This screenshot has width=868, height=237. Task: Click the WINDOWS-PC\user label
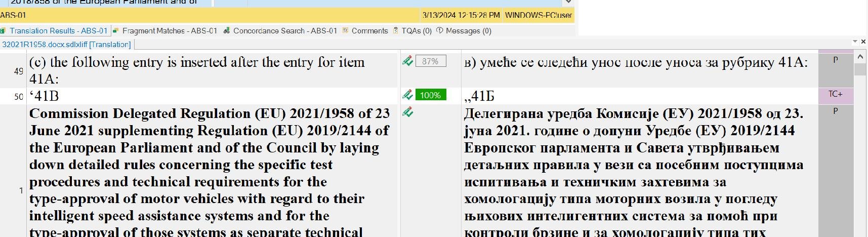(539, 15)
